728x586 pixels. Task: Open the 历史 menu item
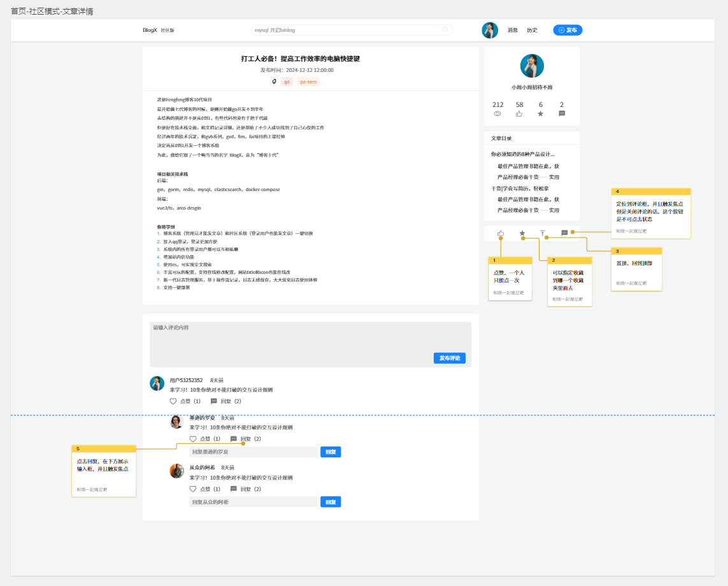coord(532,30)
